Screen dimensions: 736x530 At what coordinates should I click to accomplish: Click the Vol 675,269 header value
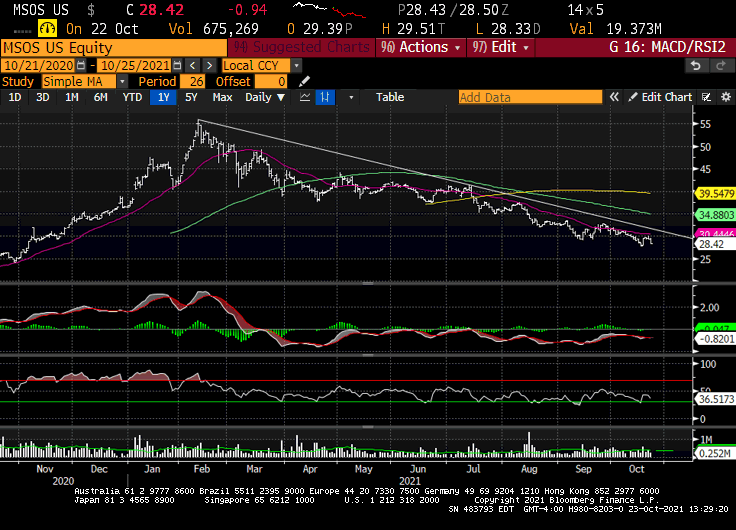[214, 29]
